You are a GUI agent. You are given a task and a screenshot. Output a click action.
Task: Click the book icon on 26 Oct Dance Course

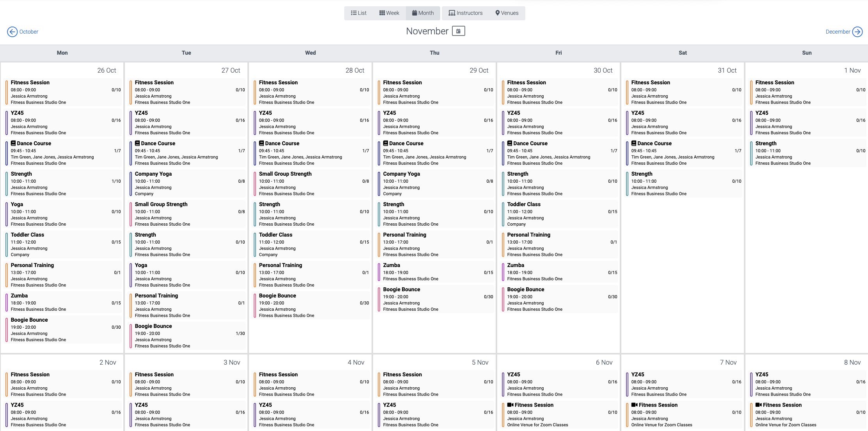pyautogui.click(x=13, y=143)
